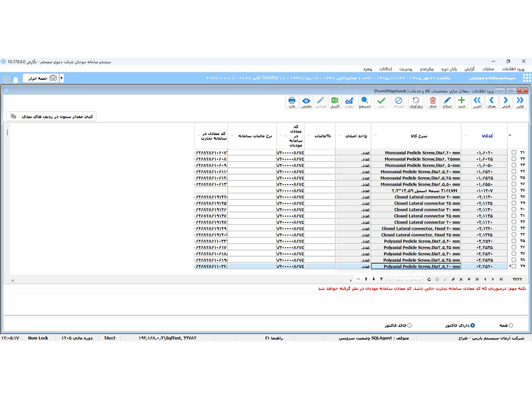Delete the record with the trash (حذف) icon

pos(433,102)
